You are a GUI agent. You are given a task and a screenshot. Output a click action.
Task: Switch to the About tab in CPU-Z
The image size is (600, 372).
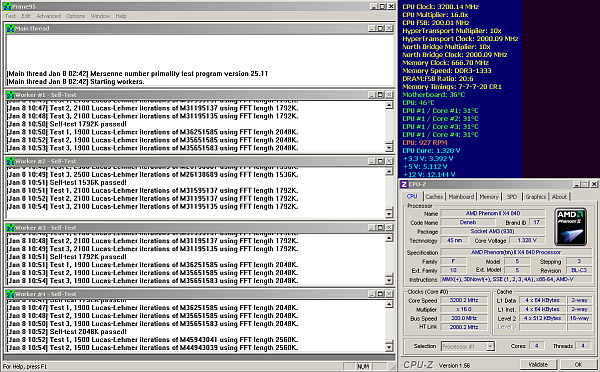pos(559,197)
